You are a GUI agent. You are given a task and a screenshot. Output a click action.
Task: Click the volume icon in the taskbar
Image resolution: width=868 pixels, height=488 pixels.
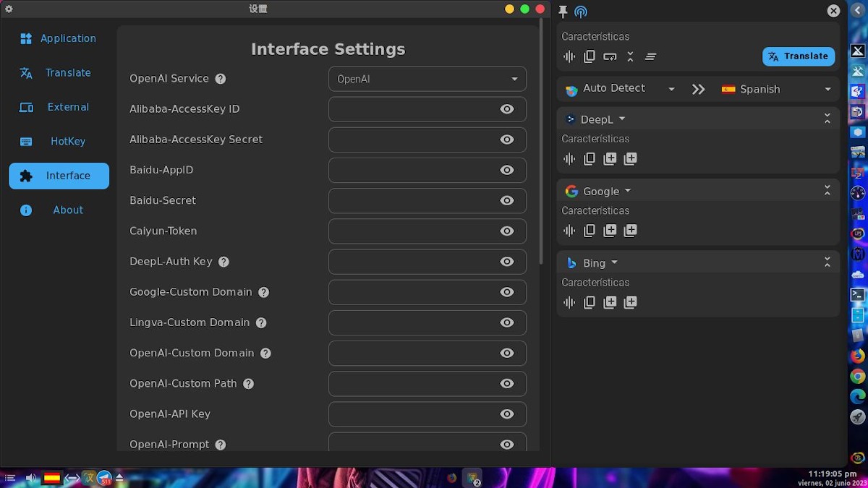[31, 478]
